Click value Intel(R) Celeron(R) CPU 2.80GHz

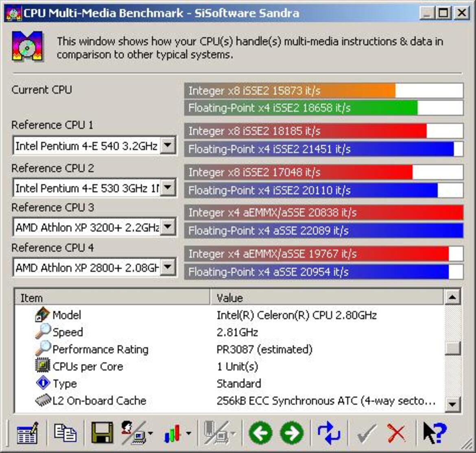(297, 315)
